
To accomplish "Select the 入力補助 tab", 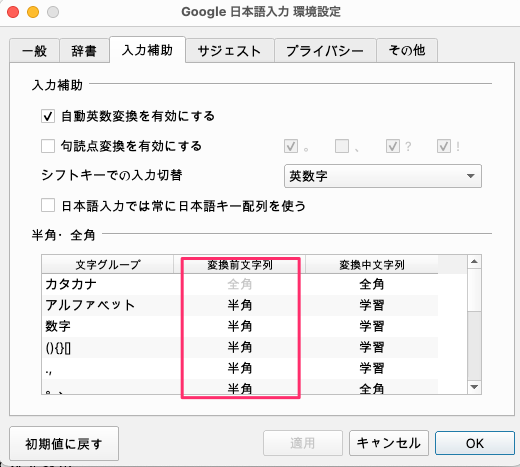I will [147, 50].
